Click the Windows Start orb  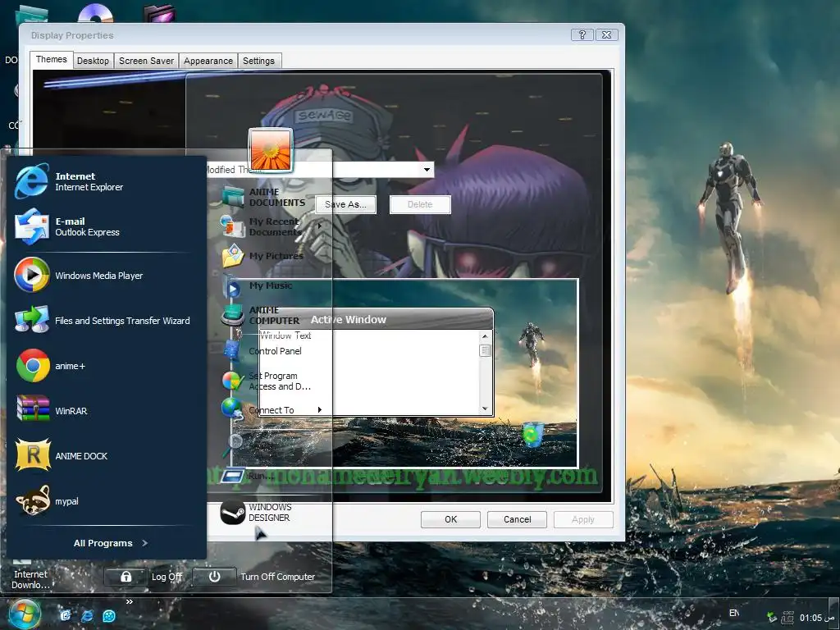pyautogui.click(x=25, y=614)
